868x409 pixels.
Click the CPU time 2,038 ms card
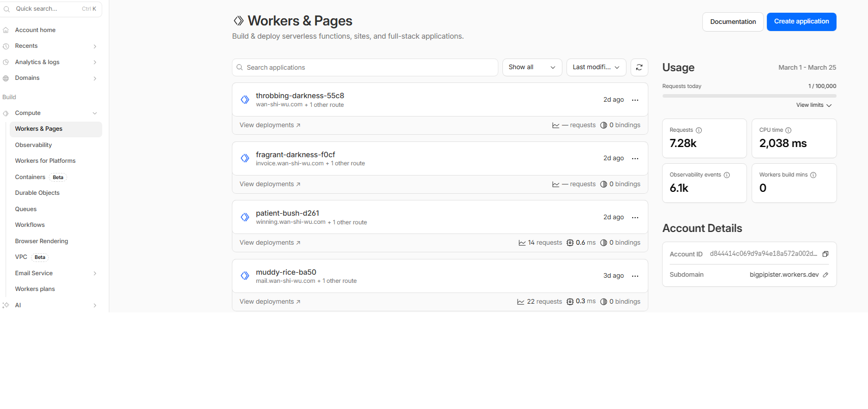tap(794, 138)
